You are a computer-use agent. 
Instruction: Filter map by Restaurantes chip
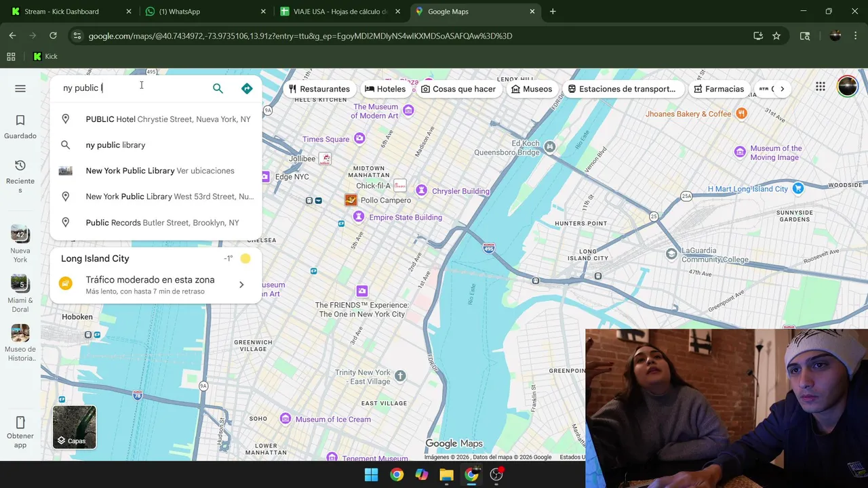(319, 89)
